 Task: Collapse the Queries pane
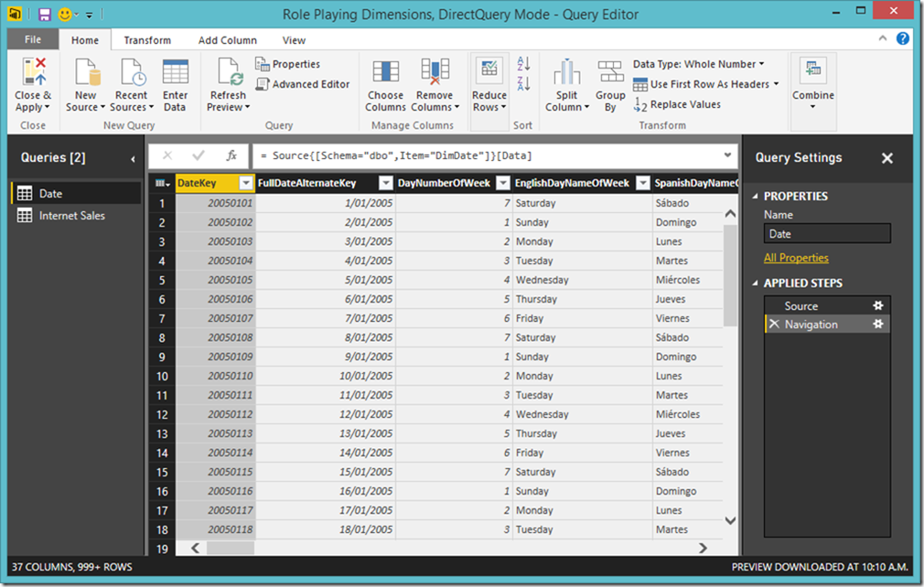pos(133,158)
